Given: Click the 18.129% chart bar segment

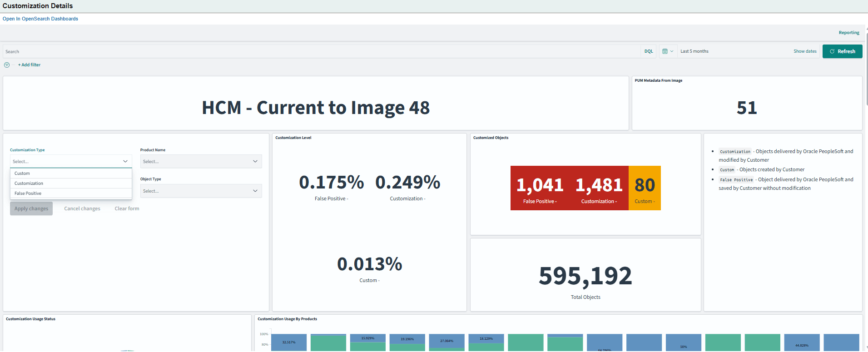Looking at the screenshot, I should pos(486,339).
